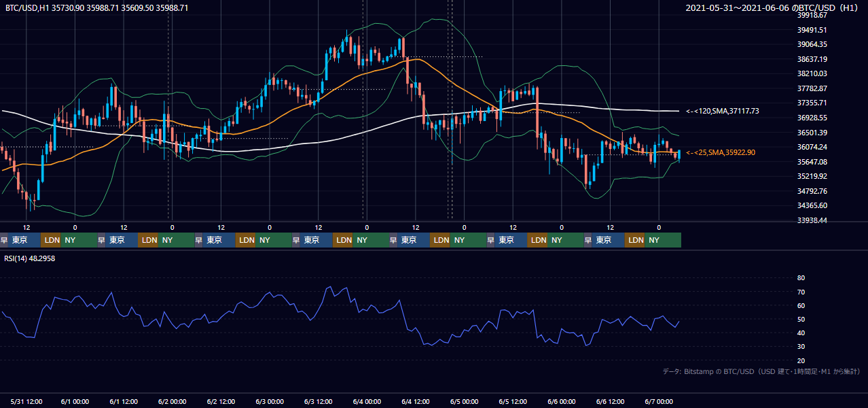Click the 6/4 12:00 time label

click(x=416, y=401)
